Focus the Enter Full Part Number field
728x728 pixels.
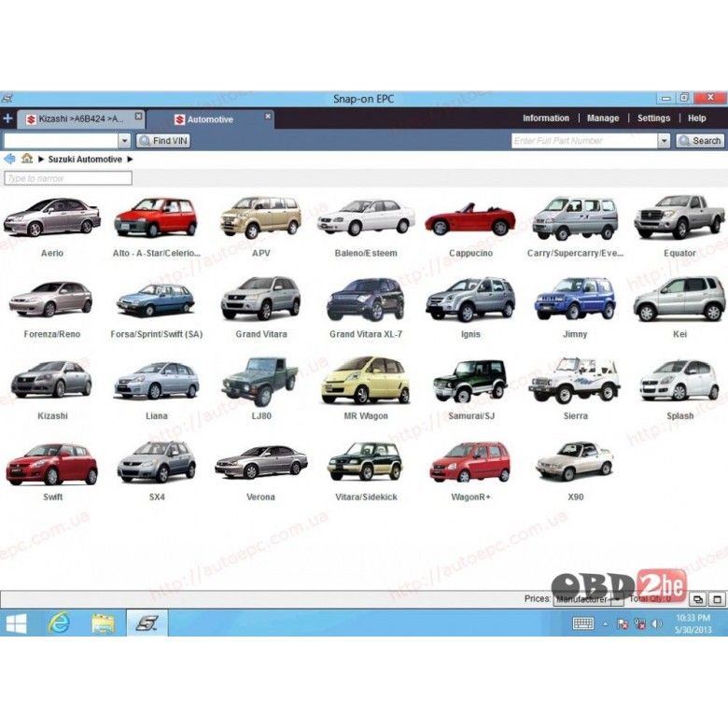coord(584,141)
